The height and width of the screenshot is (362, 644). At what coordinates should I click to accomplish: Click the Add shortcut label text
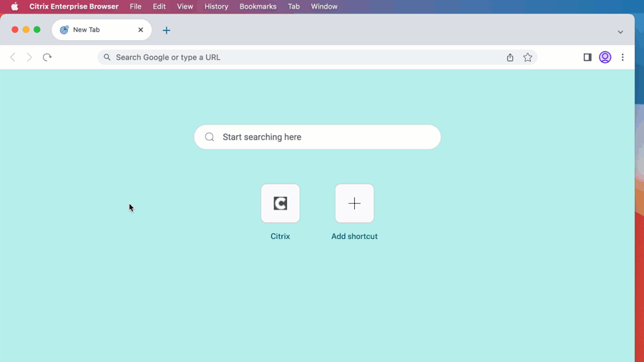[x=354, y=236]
